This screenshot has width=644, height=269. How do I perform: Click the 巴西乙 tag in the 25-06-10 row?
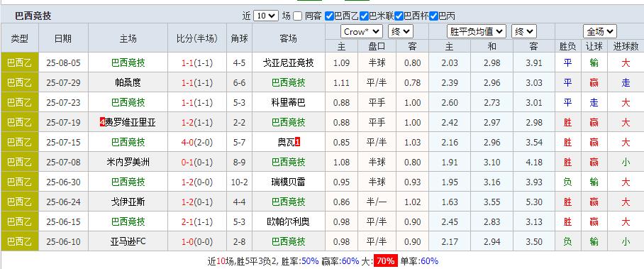pos(20,241)
